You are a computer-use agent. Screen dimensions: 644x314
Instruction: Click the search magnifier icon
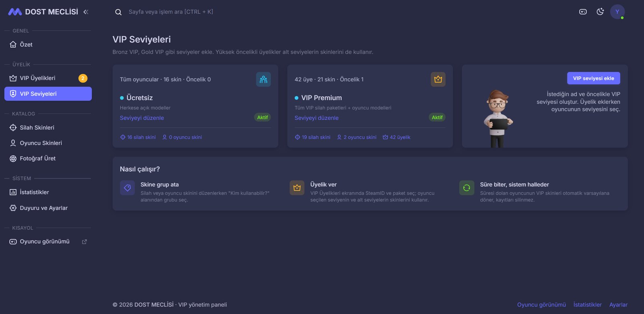[x=118, y=12]
